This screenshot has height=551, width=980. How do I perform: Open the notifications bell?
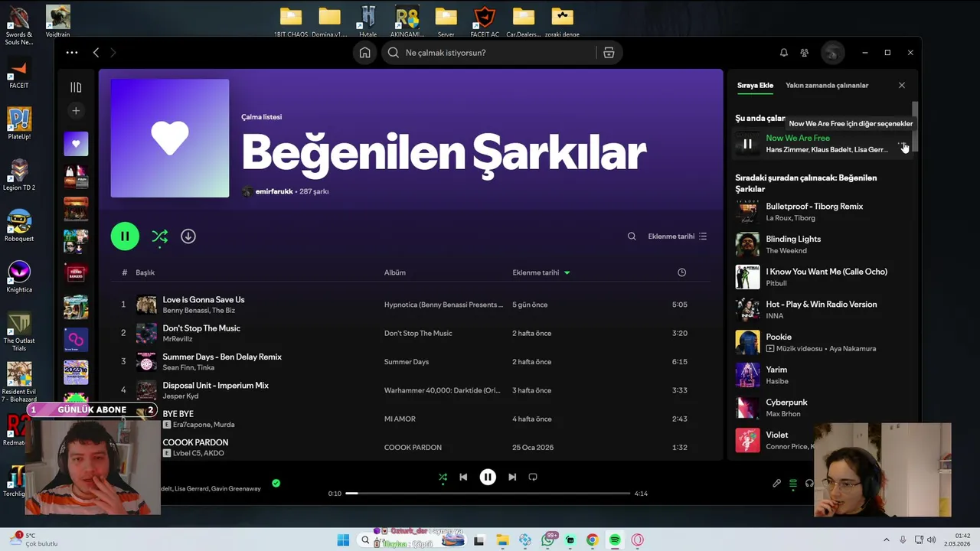tap(783, 53)
